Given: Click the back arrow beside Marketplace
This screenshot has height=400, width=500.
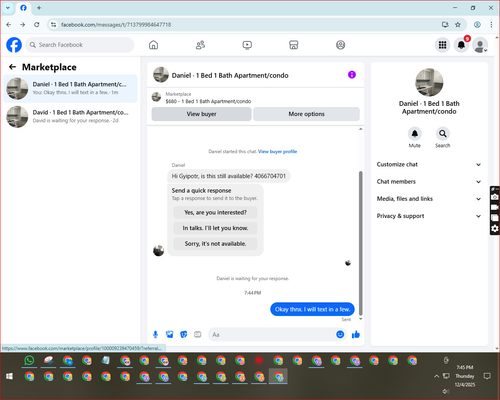Looking at the screenshot, I should pyautogui.click(x=12, y=67).
